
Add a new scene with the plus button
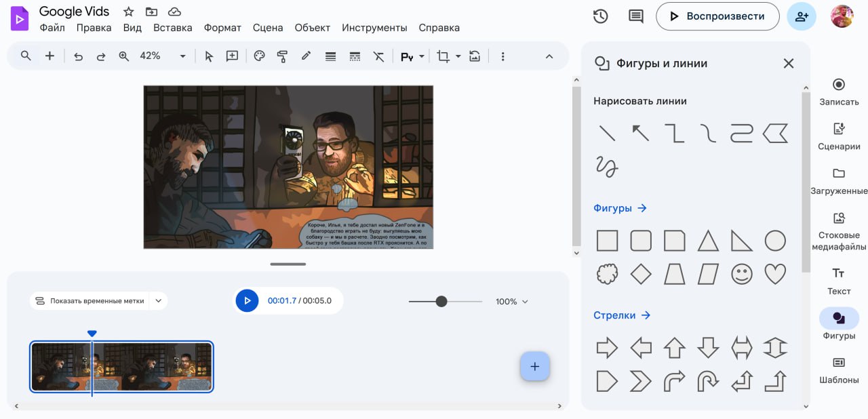pyautogui.click(x=535, y=366)
